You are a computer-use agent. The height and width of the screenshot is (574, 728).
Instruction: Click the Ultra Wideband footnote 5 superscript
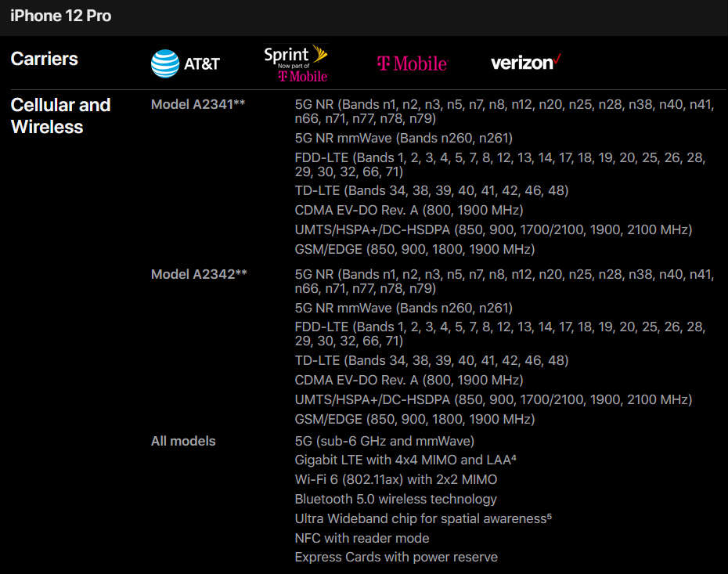coord(550,516)
